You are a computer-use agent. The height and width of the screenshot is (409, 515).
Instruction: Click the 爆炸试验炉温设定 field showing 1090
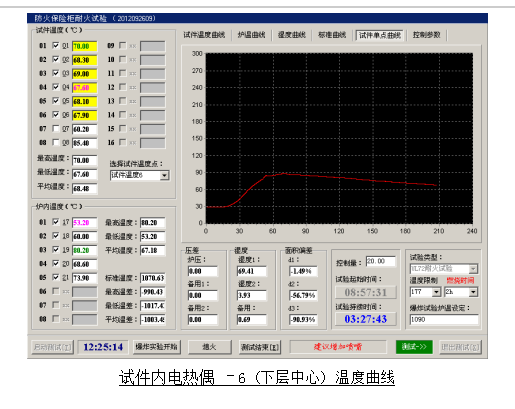click(x=444, y=319)
